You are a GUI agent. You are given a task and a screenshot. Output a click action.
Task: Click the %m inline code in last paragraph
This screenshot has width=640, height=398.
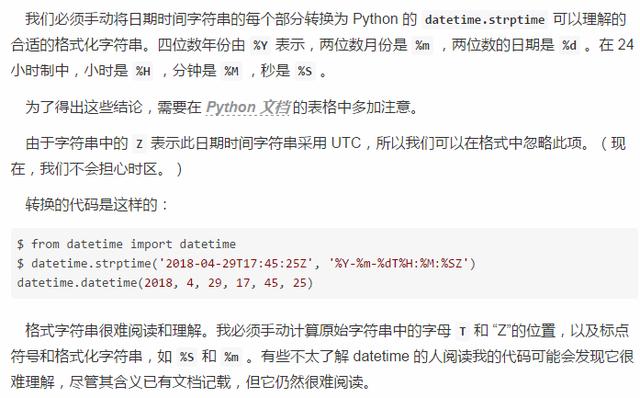click(x=231, y=357)
